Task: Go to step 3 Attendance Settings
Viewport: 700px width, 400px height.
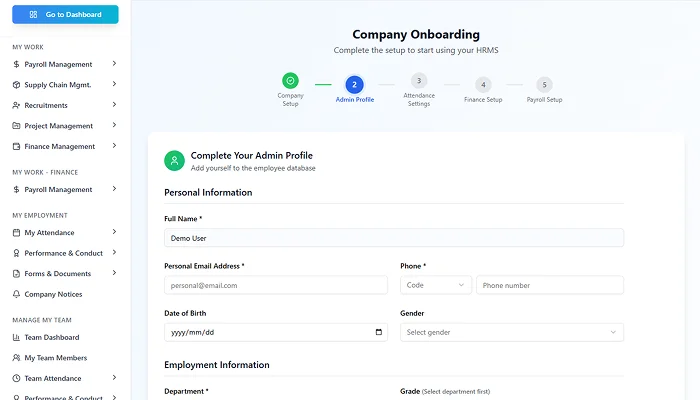Action: (419, 81)
